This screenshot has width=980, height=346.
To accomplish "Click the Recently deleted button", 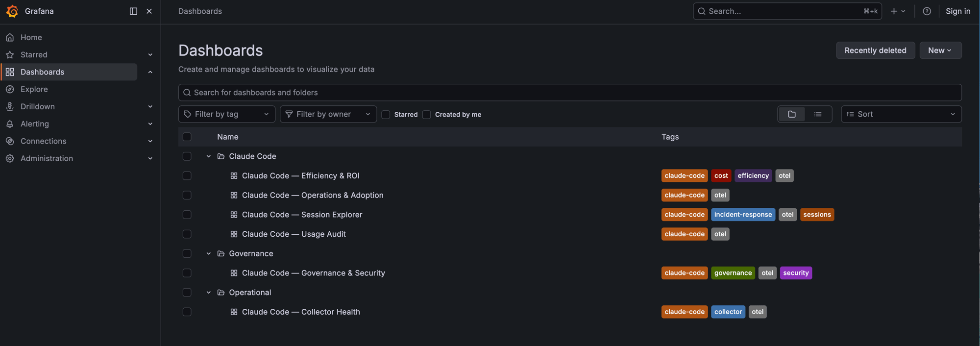I will [x=875, y=50].
